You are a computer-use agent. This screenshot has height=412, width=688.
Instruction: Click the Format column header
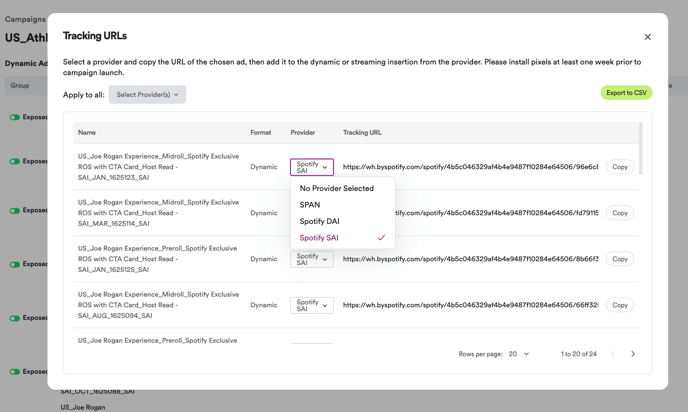[261, 133]
